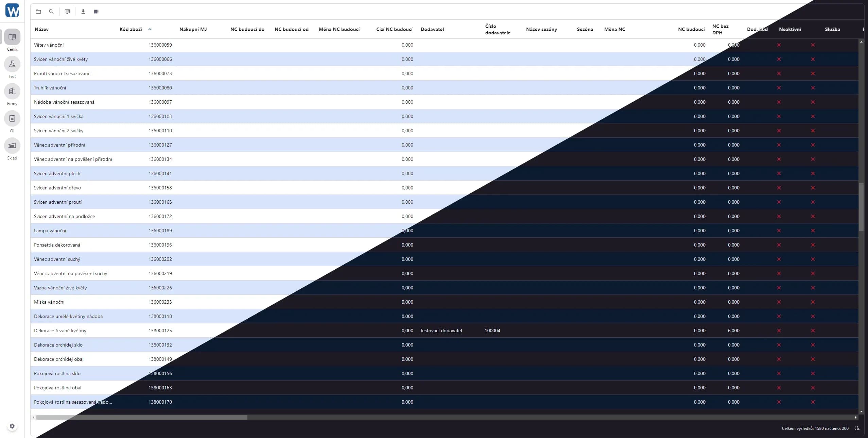Click the search magnifier toolbar icon

pos(51,12)
